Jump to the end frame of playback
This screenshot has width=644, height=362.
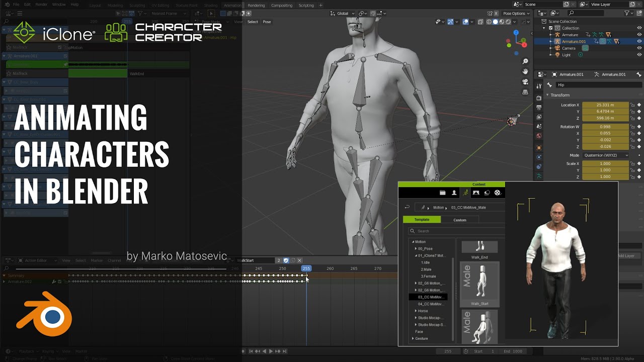pyautogui.click(x=285, y=351)
